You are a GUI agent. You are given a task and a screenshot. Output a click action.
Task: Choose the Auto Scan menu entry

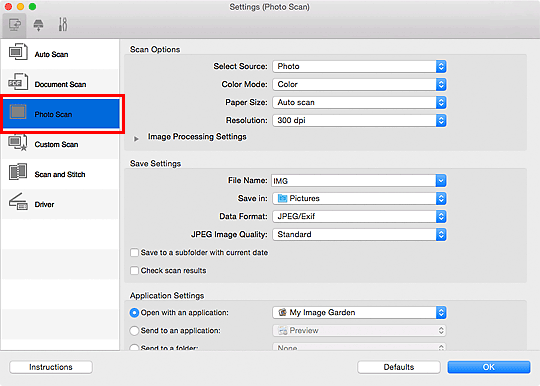(x=60, y=54)
